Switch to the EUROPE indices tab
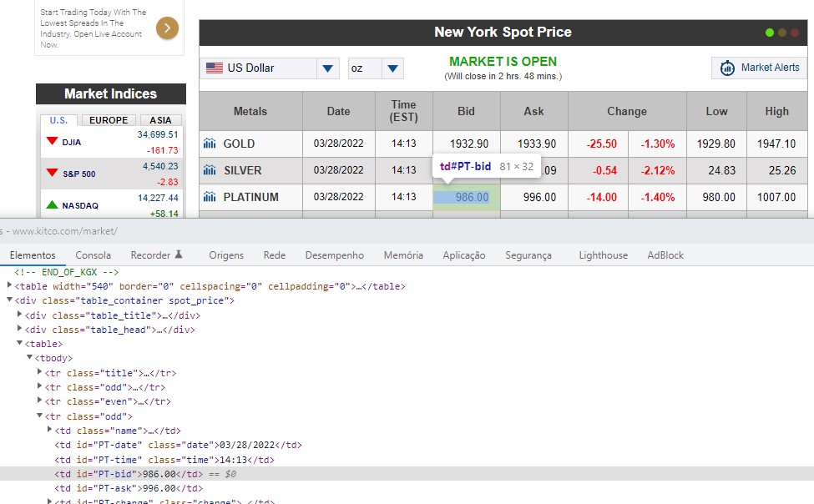814x504 pixels. (109, 120)
